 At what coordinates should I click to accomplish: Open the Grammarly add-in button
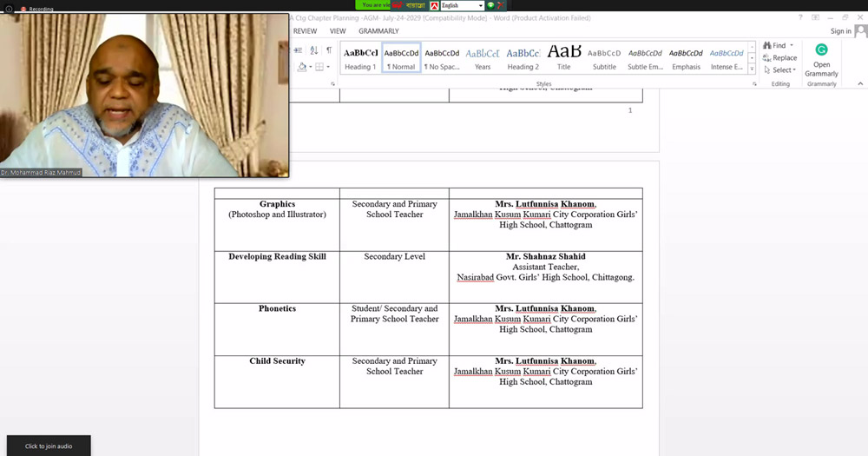point(821,61)
